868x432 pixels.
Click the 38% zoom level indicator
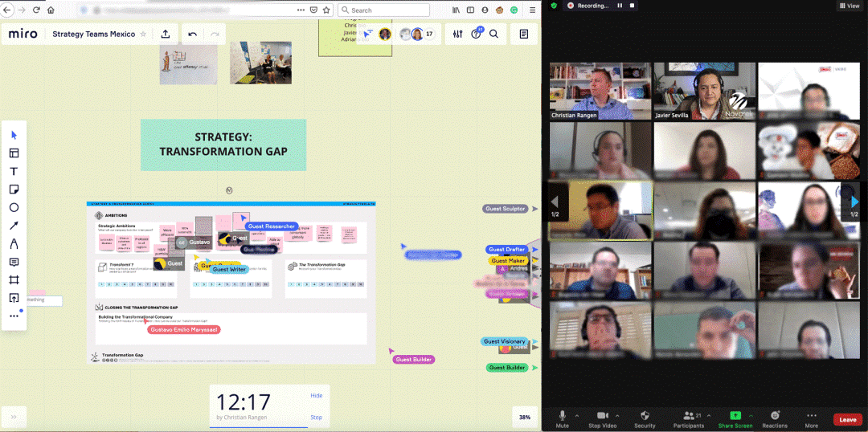click(x=524, y=417)
